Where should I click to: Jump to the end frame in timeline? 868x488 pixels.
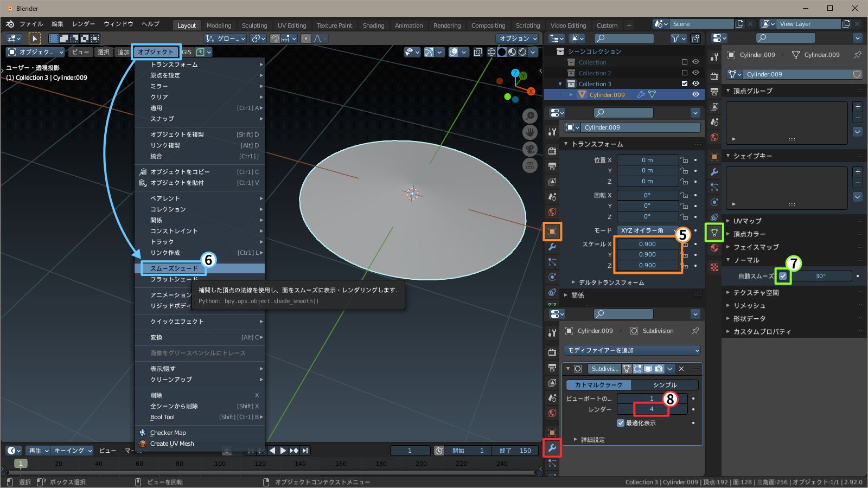coord(305,451)
